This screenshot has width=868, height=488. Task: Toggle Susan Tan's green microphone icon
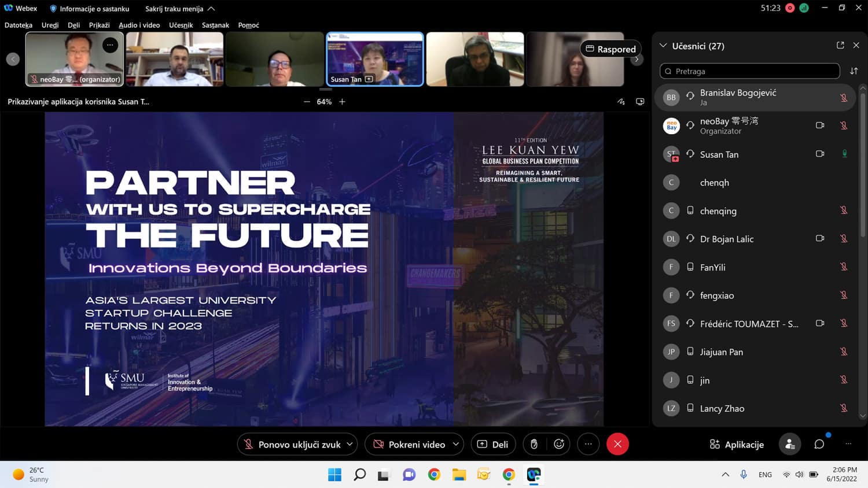[x=844, y=154]
